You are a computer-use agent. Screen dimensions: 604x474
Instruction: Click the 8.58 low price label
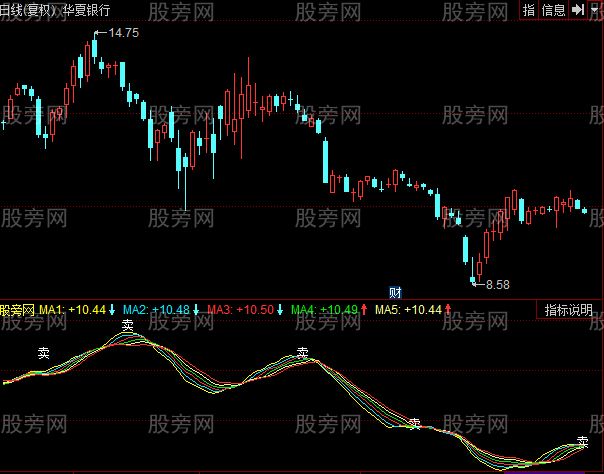point(495,285)
